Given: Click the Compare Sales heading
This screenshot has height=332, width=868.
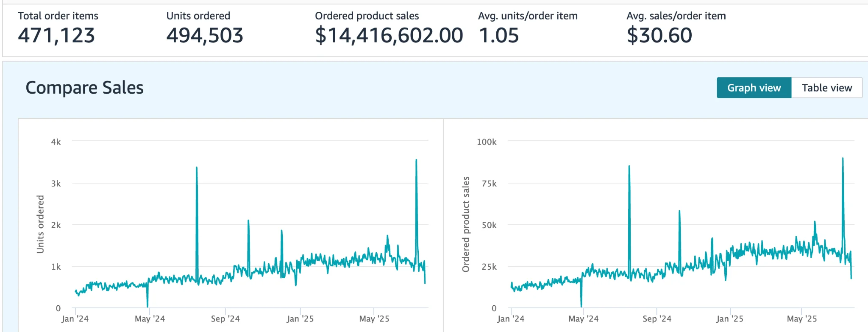Looking at the screenshot, I should (84, 88).
